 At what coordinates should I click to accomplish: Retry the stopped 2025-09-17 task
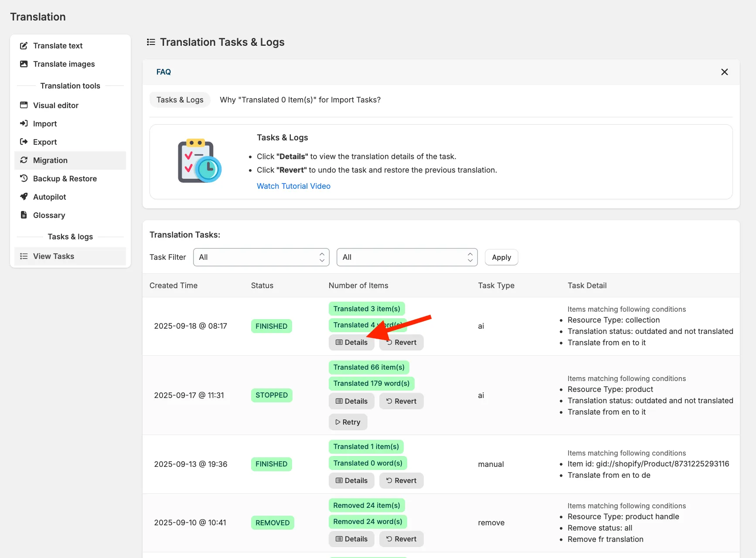pos(348,422)
